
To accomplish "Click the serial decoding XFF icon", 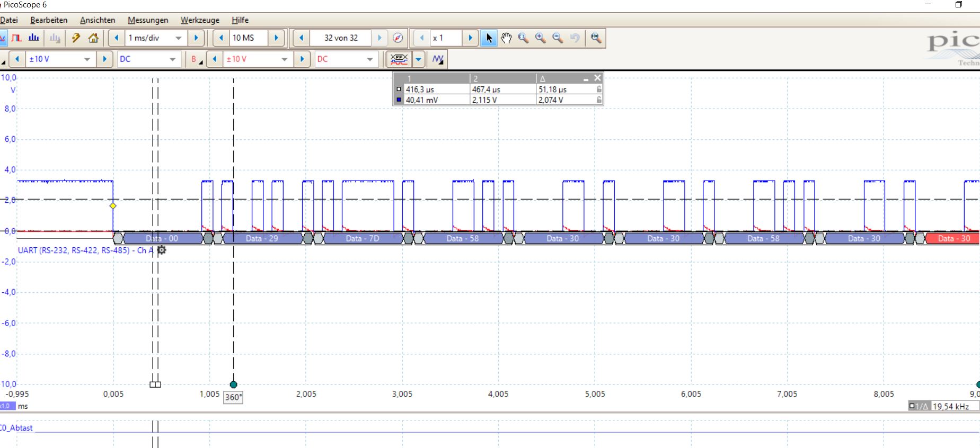I will 399,59.
